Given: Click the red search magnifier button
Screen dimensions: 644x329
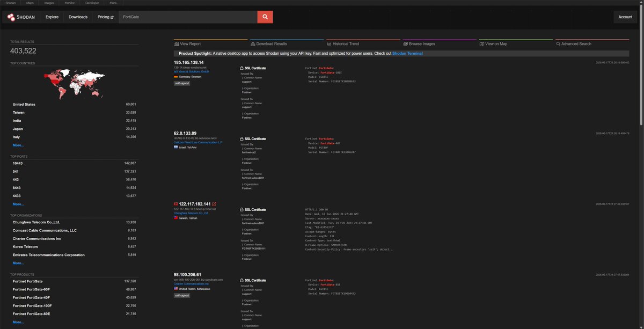Looking at the screenshot, I should [x=265, y=17].
